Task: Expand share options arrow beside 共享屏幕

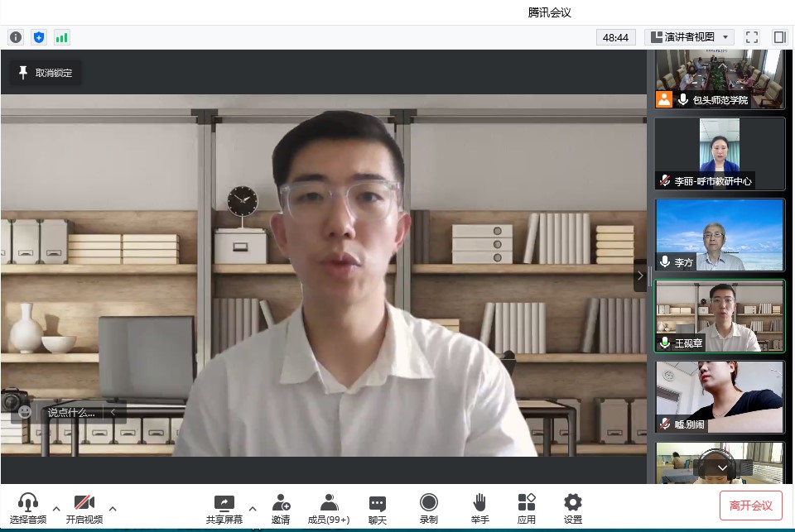Action: pyautogui.click(x=253, y=508)
